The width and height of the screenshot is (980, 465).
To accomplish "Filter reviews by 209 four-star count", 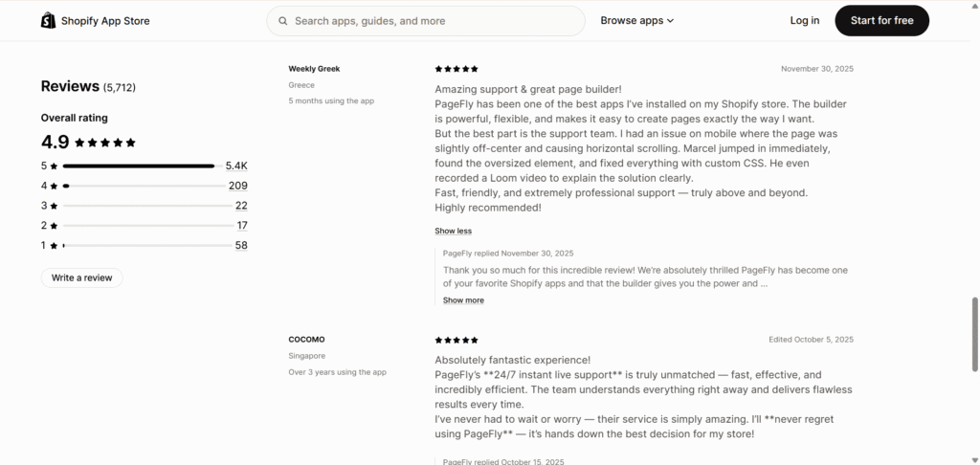I will pos(238,186).
